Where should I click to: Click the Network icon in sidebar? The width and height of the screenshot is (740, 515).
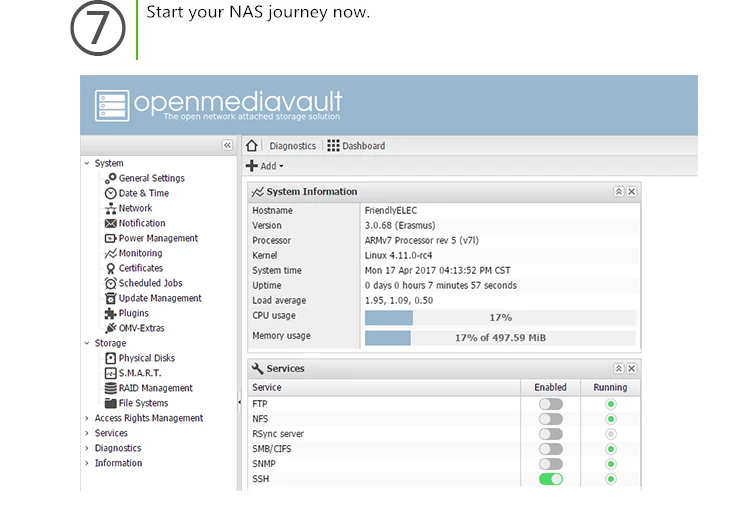(x=110, y=208)
